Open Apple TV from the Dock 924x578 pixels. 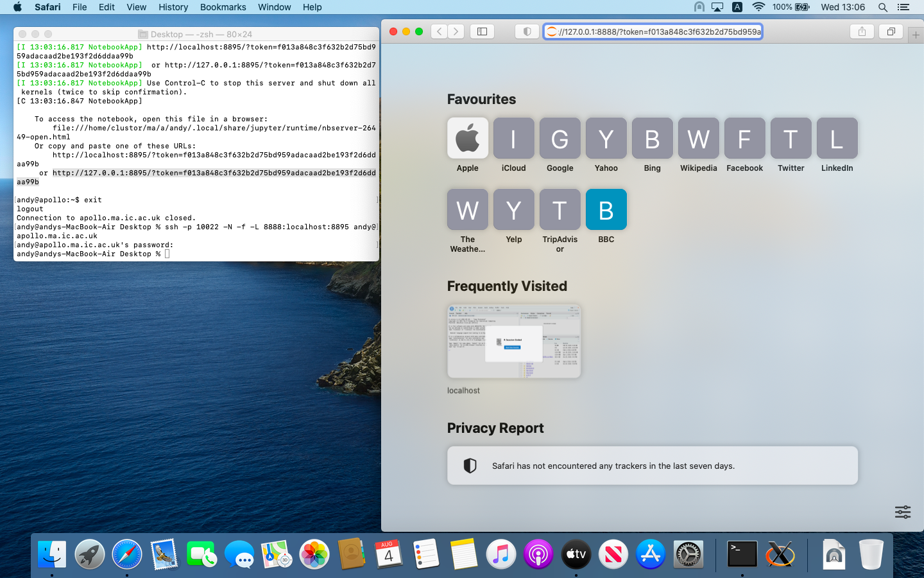coord(576,554)
